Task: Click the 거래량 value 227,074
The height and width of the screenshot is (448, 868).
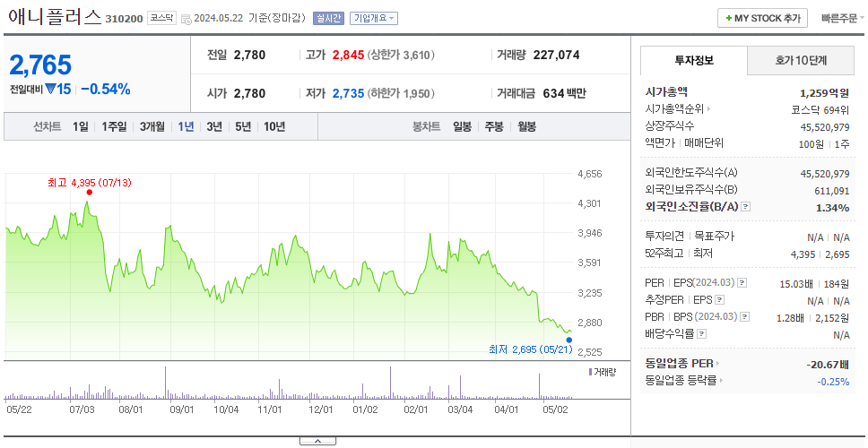Action: coord(556,56)
